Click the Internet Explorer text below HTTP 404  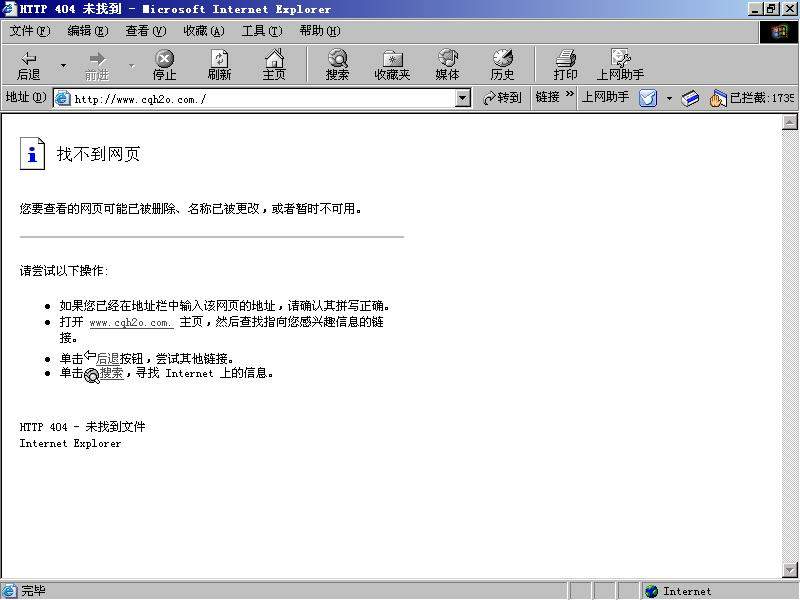tap(70, 443)
